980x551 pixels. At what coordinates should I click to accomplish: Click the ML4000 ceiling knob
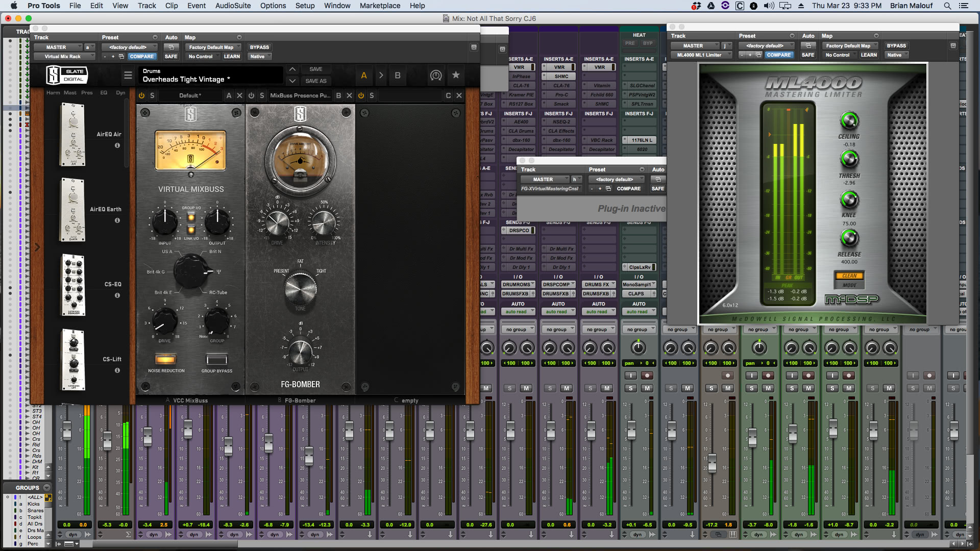click(849, 120)
